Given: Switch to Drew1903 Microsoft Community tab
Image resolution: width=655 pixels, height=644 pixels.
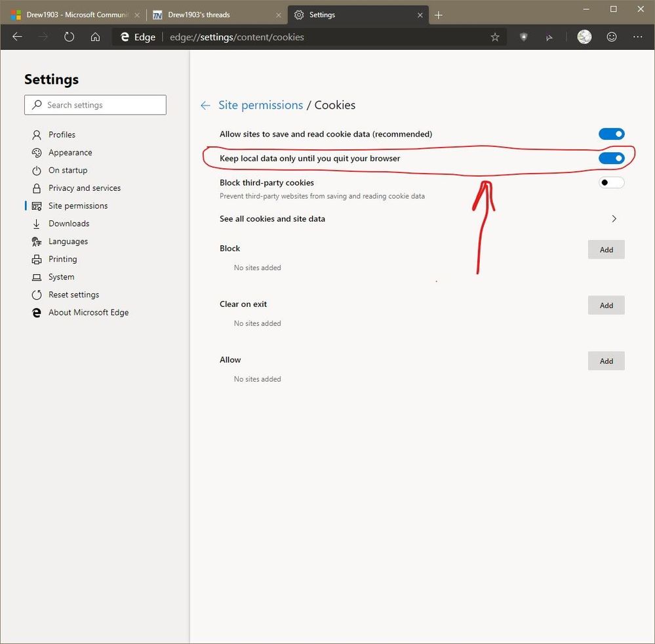Looking at the screenshot, I should click(76, 15).
